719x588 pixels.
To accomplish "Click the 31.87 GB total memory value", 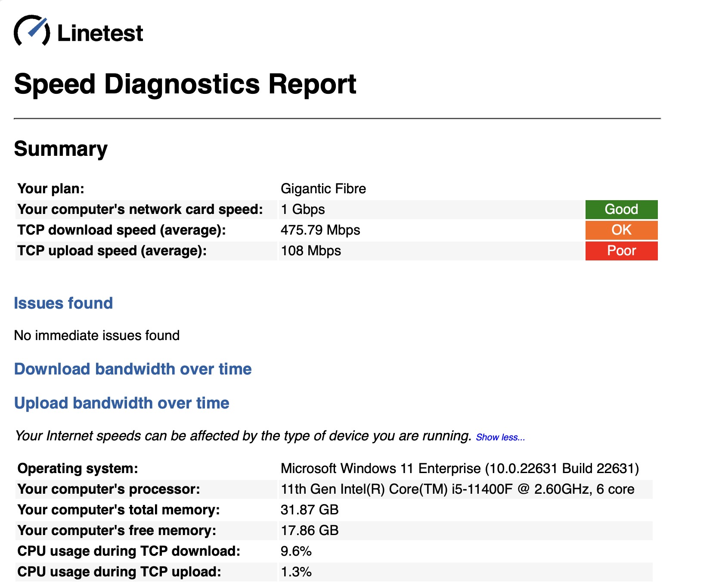I will [x=310, y=510].
